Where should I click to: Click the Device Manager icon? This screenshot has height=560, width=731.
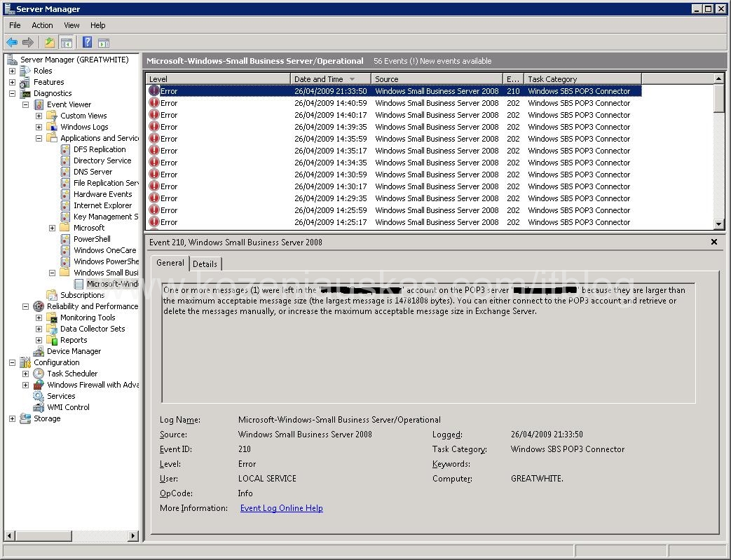pyautogui.click(x=39, y=351)
